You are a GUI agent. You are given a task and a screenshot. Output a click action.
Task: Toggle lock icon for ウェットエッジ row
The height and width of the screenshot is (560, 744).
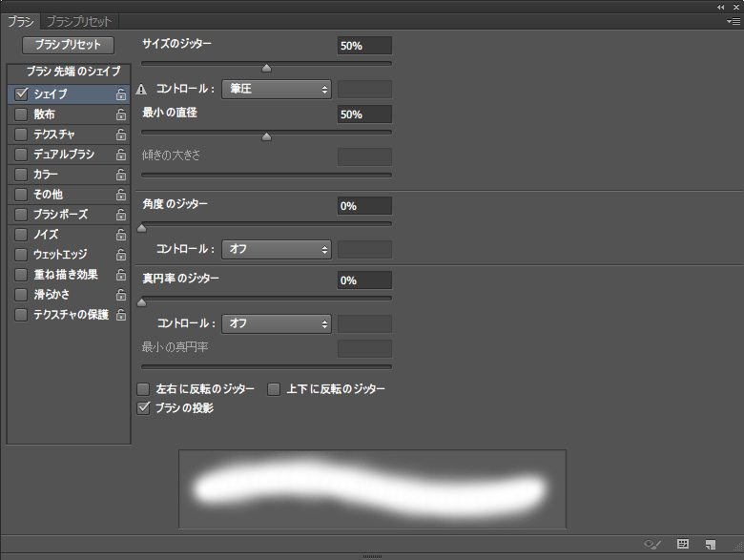[x=121, y=255]
